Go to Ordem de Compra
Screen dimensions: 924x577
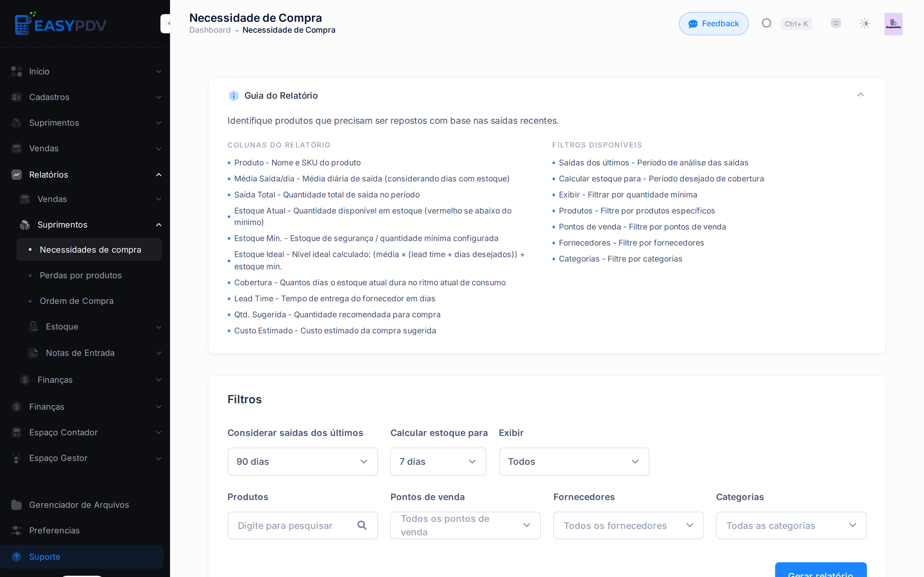click(77, 301)
